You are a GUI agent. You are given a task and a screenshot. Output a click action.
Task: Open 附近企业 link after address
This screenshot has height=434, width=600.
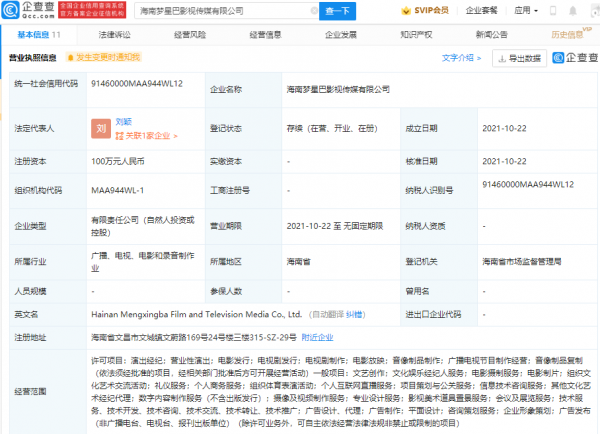pos(317,338)
